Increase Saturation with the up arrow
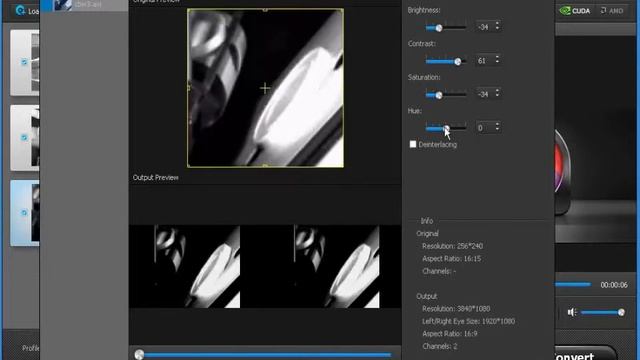This screenshot has height=360, width=640. point(497,91)
